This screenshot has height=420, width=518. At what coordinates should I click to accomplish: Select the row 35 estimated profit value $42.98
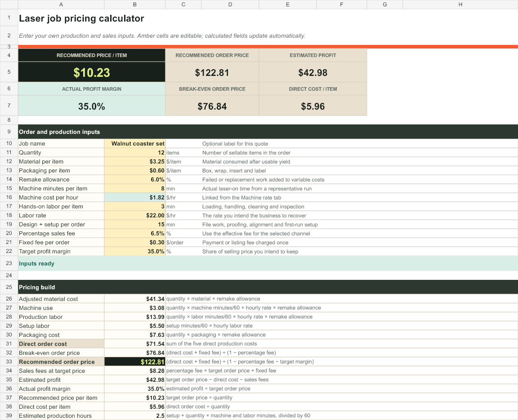coord(135,380)
